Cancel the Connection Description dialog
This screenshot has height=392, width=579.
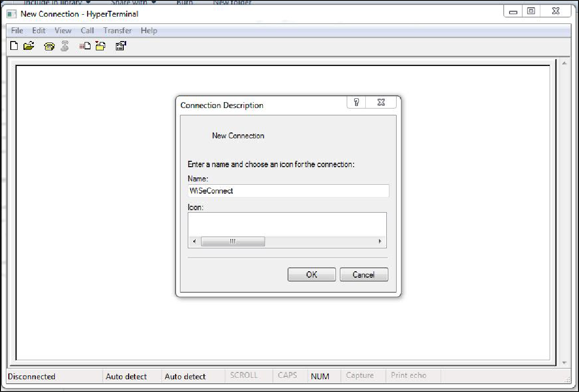363,275
